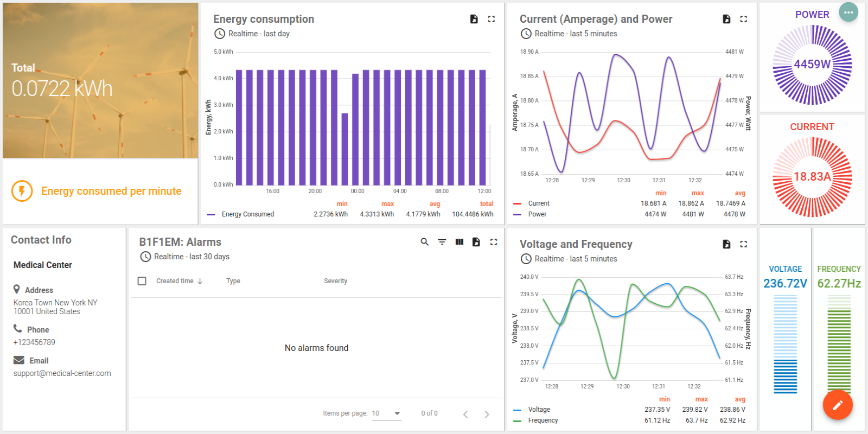Click 'Energy consumed per minute' link
The width and height of the screenshot is (868, 434).
coord(111,191)
